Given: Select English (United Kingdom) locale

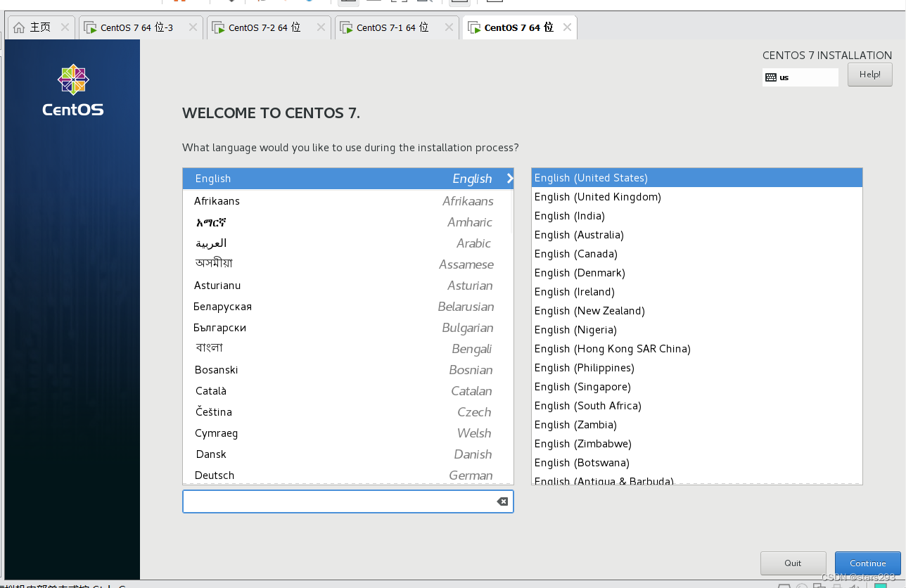Looking at the screenshot, I should 696,197.
